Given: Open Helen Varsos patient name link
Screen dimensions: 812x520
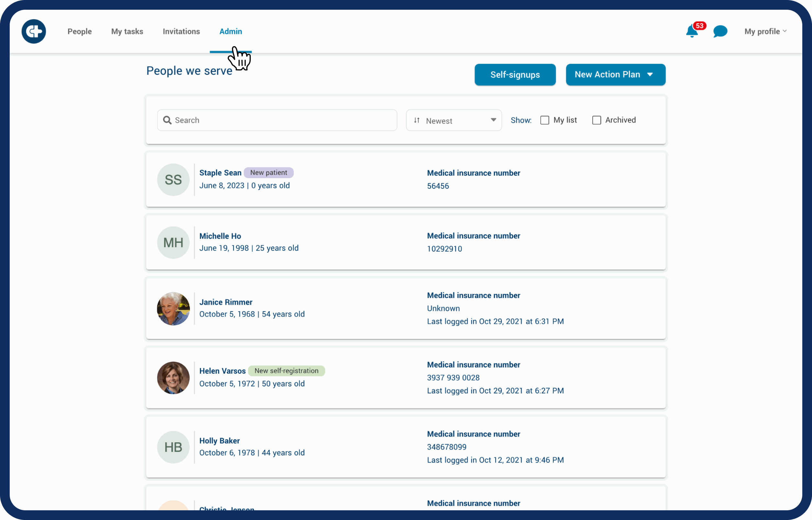Looking at the screenshot, I should [x=222, y=371].
